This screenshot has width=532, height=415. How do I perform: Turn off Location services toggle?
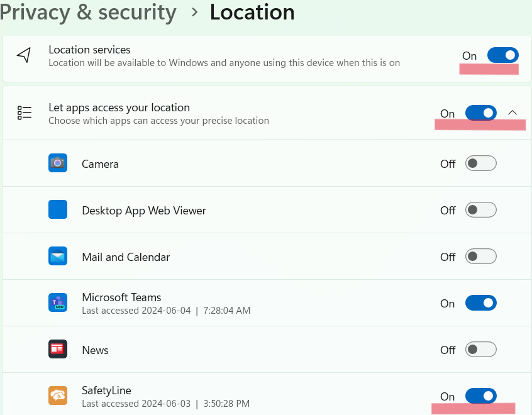pos(502,55)
